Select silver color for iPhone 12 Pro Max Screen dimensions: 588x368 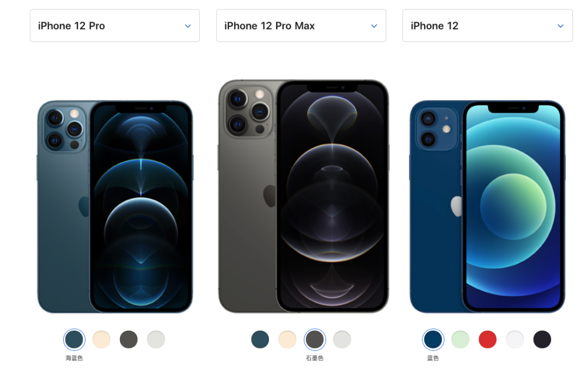click(x=342, y=340)
